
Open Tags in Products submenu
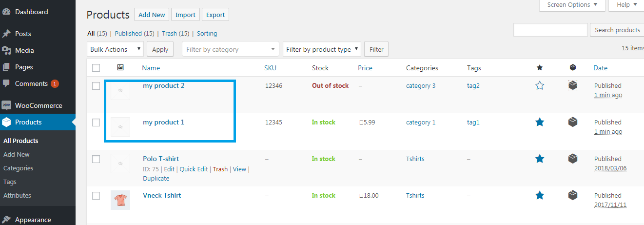pos(10,182)
